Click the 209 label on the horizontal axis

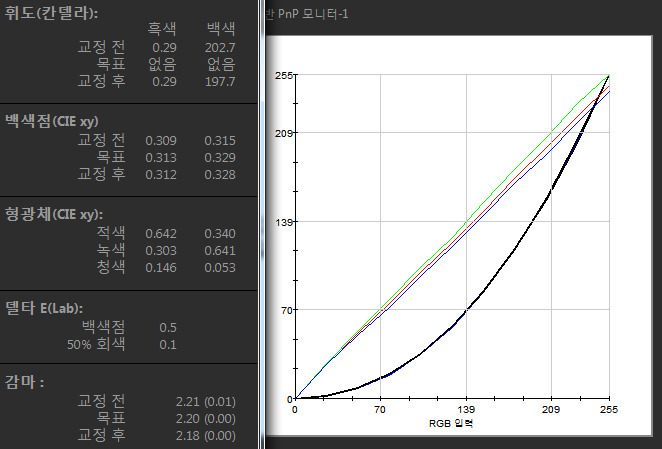click(551, 409)
